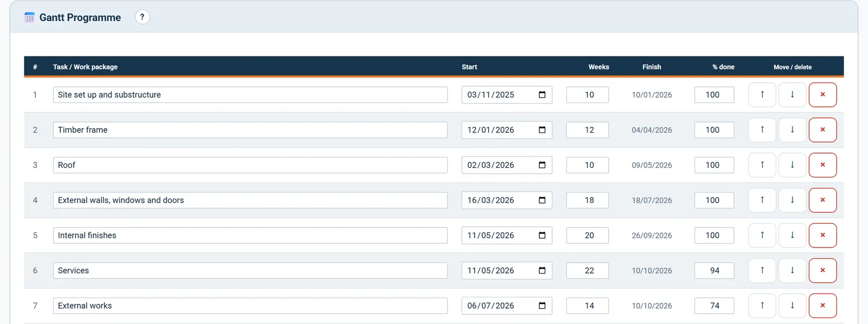Click the Weeks column header
Image resolution: width=868 pixels, height=324 pixels.
(599, 67)
